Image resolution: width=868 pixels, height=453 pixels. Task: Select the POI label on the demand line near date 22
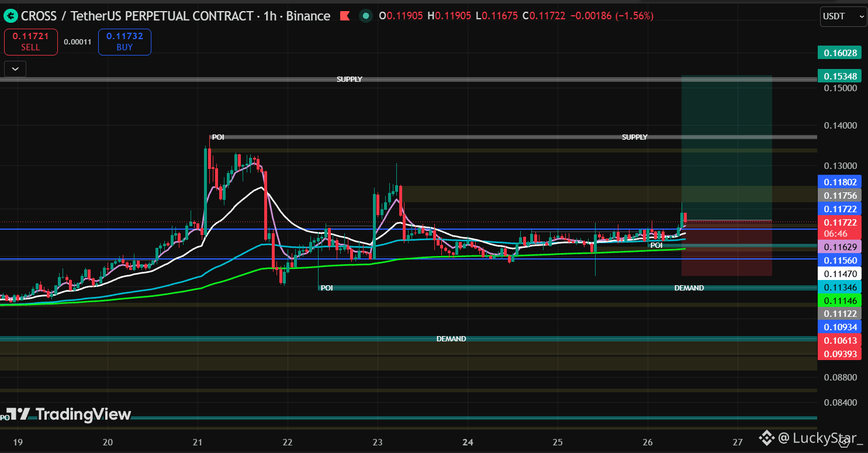pos(327,288)
